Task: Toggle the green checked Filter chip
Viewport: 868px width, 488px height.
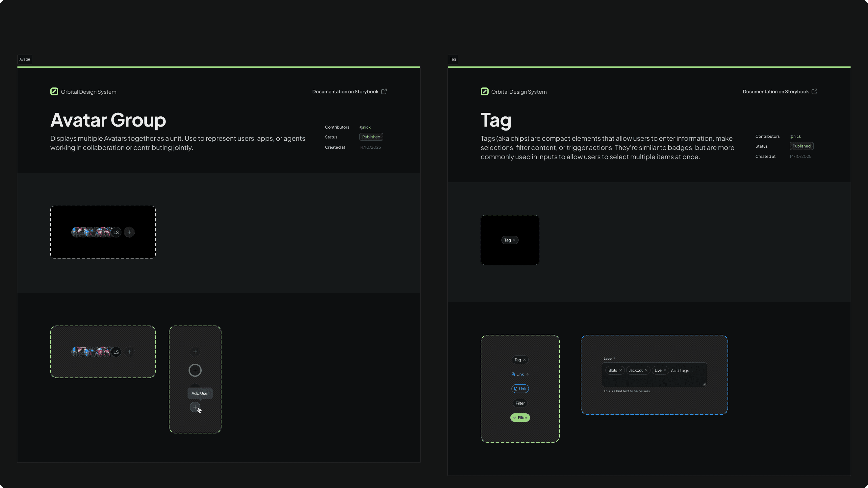Action: pos(520,418)
